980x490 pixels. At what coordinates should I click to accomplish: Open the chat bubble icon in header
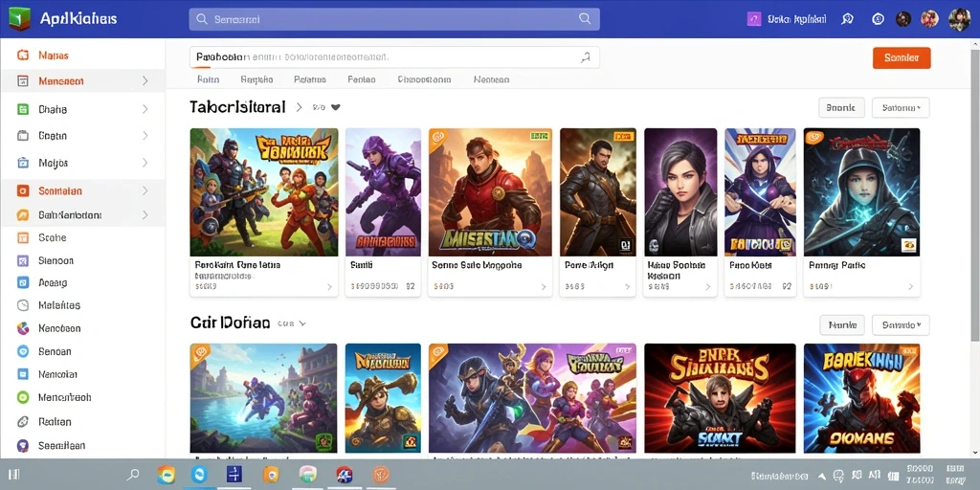pos(848,19)
